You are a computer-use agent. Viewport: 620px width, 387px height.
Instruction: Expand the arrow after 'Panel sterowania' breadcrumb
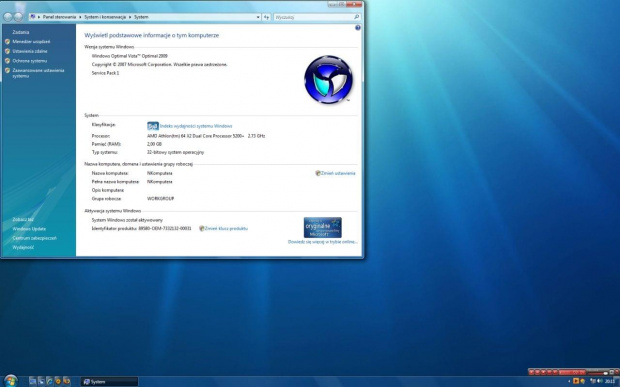[x=80, y=17]
